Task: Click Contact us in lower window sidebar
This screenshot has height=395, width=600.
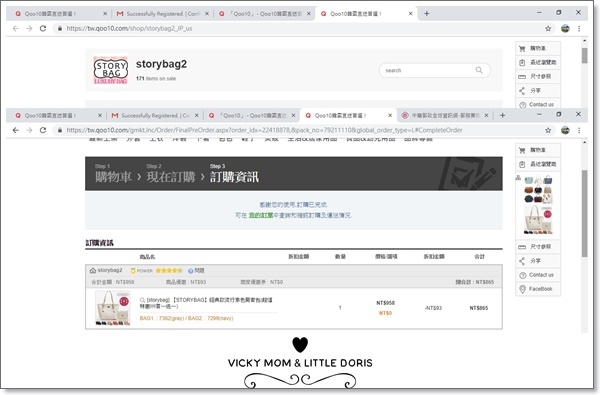Action: point(538,275)
